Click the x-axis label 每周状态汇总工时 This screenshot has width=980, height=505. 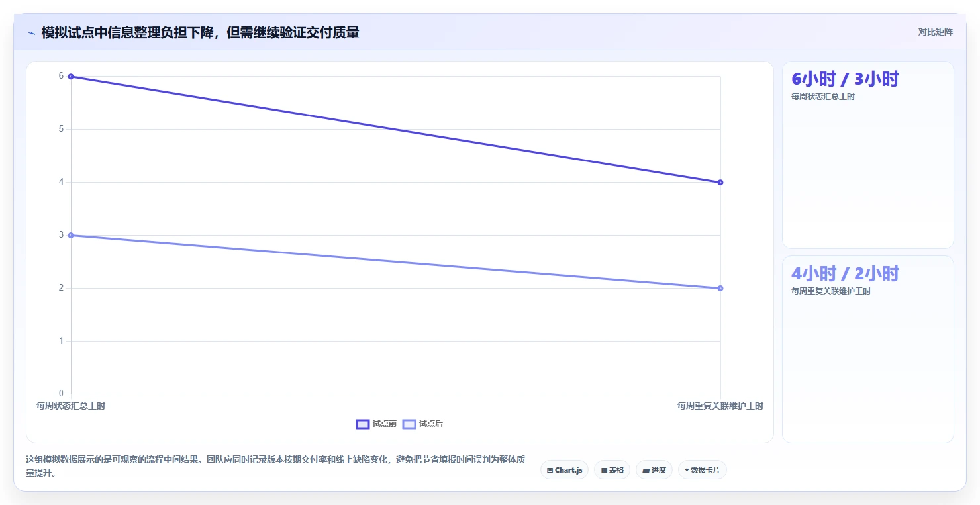point(71,406)
